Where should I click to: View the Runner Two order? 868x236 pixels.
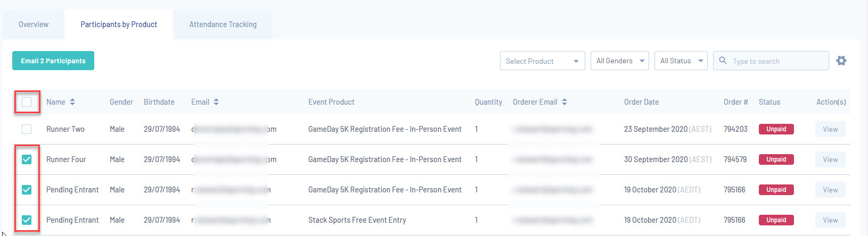pyautogui.click(x=830, y=129)
